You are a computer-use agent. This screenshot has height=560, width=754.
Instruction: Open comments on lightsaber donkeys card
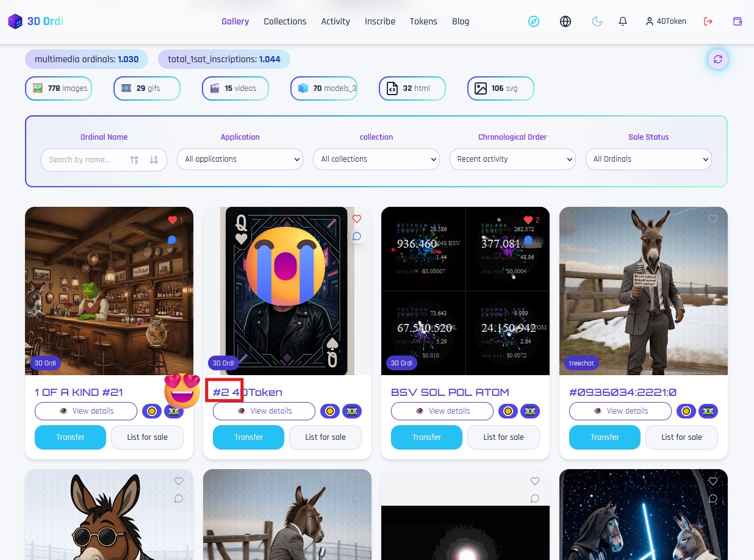[x=713, y=498]
